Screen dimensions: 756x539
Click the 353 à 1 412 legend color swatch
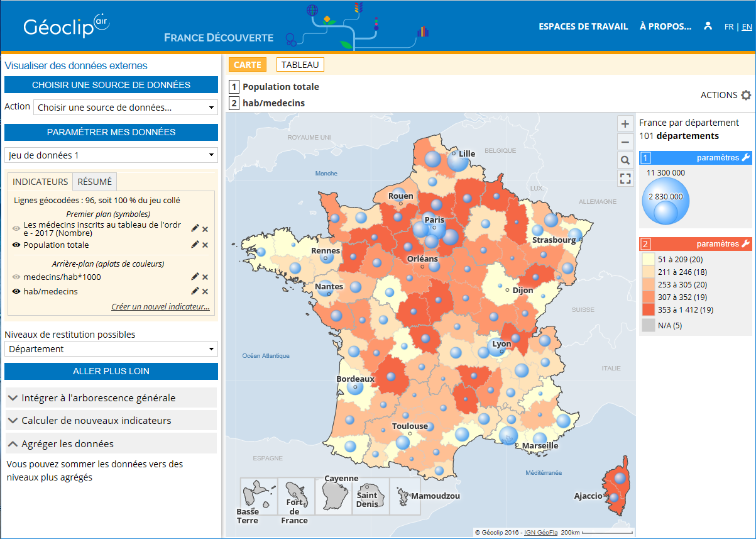point(649,309)
